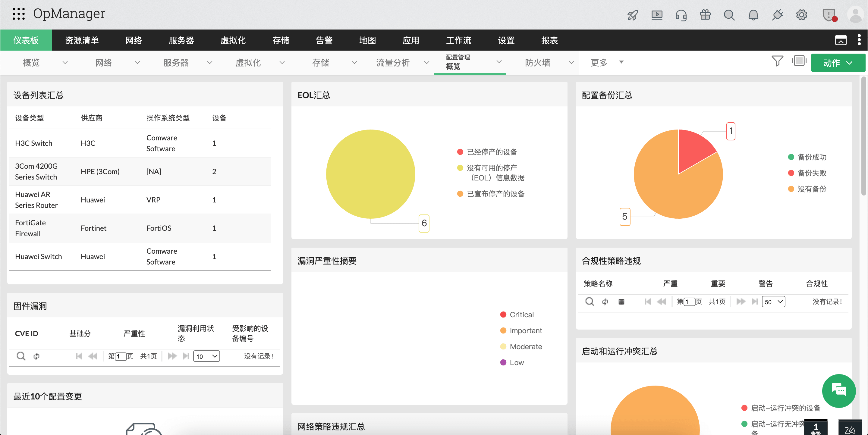Expand the 服务器 dashboard dropdown
The width and height of the screenshot is (868, 435).
[209, 62]
